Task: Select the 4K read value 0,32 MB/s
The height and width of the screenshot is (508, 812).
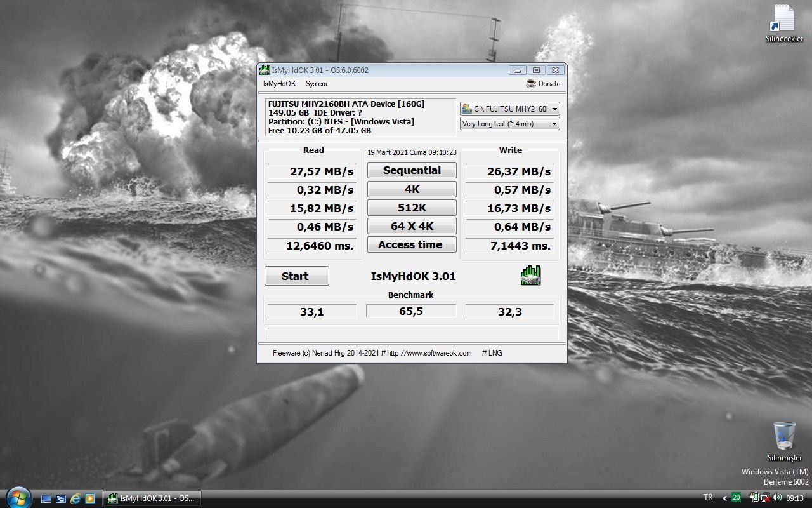Action: (x=312, y=190)
